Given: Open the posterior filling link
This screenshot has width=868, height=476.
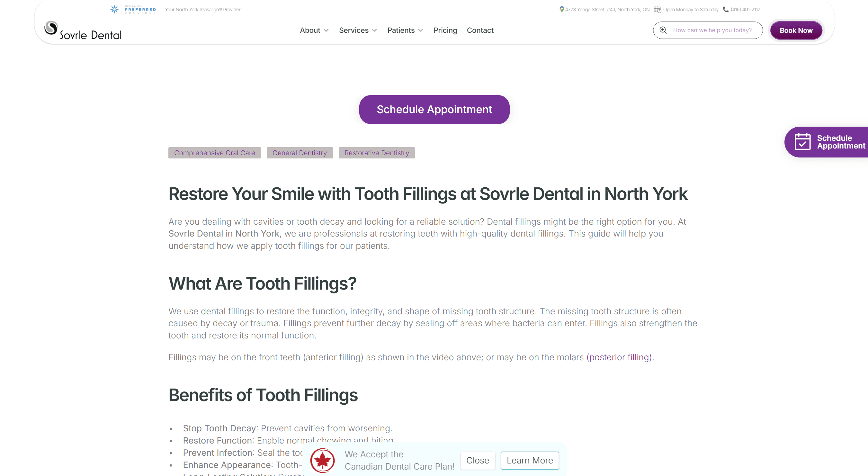Looking at the screenshot, I should pyautogui.click(x=619, y=357).
